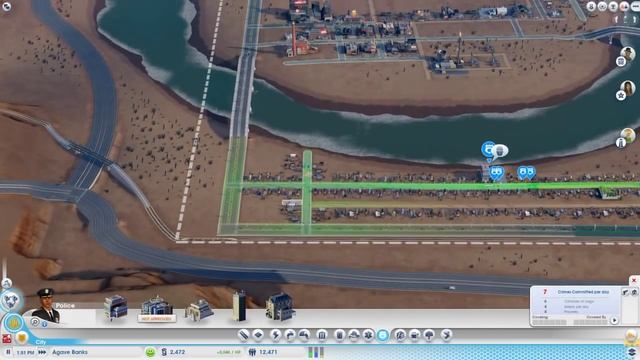Click the back arrow at top left
640x360 pixels.
click(7, 6)
